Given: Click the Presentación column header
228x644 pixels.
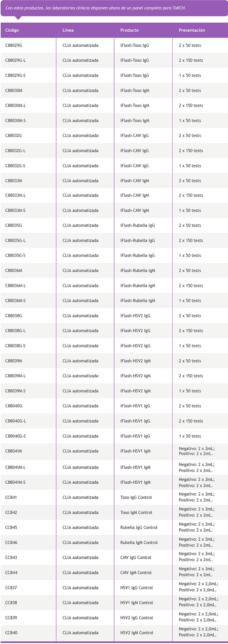Looking at the screenshot, I should pyautogui.click(x=192, y=30).
